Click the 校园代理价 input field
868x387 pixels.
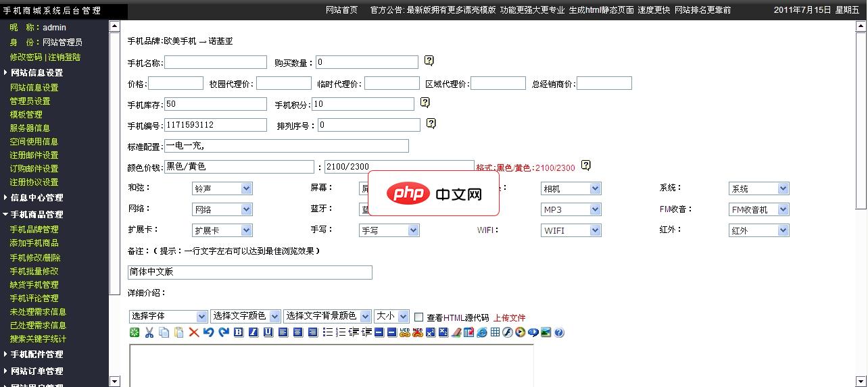284,83
